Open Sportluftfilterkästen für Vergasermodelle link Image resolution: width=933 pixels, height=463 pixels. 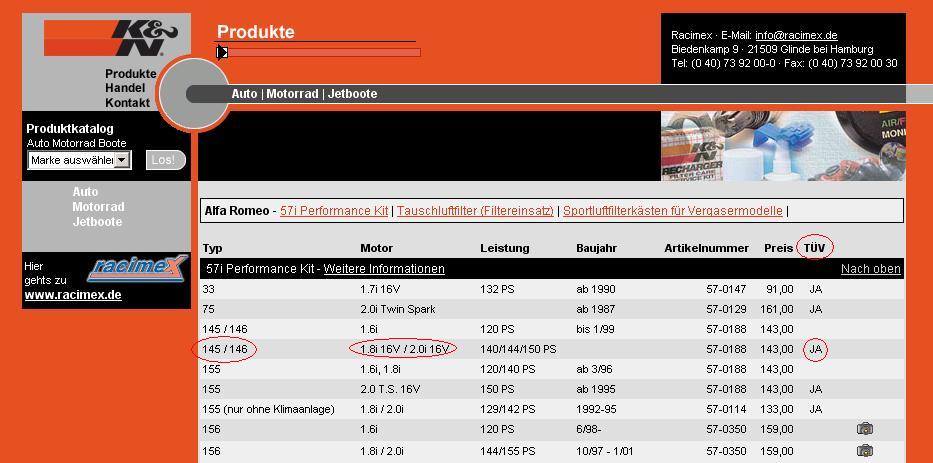672,211
